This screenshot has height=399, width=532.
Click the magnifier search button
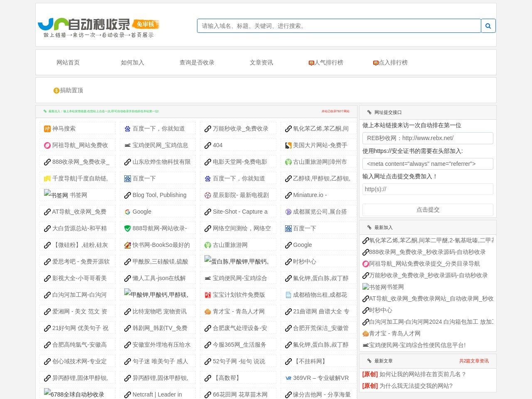pyautogui.click(x=488, y=26)
